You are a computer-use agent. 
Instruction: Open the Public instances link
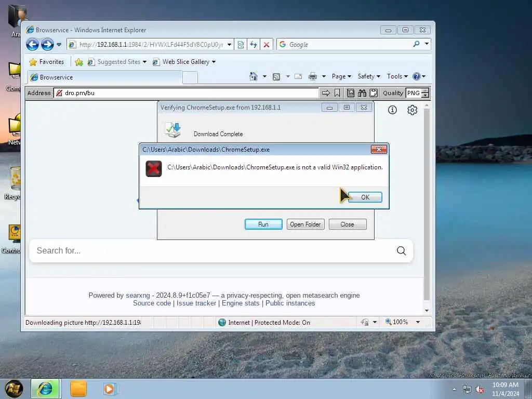click(290, 303)
